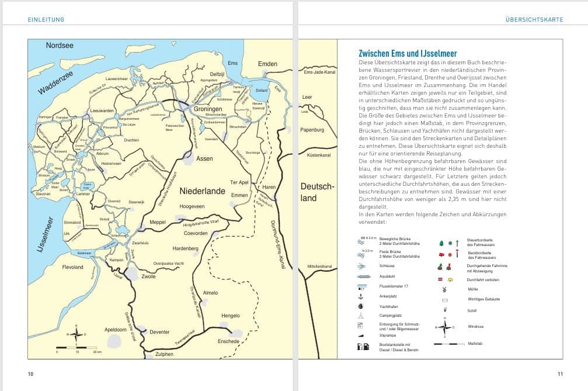
Task: Click the Windrose compass icon in legend
Action: tap(445, 327)
